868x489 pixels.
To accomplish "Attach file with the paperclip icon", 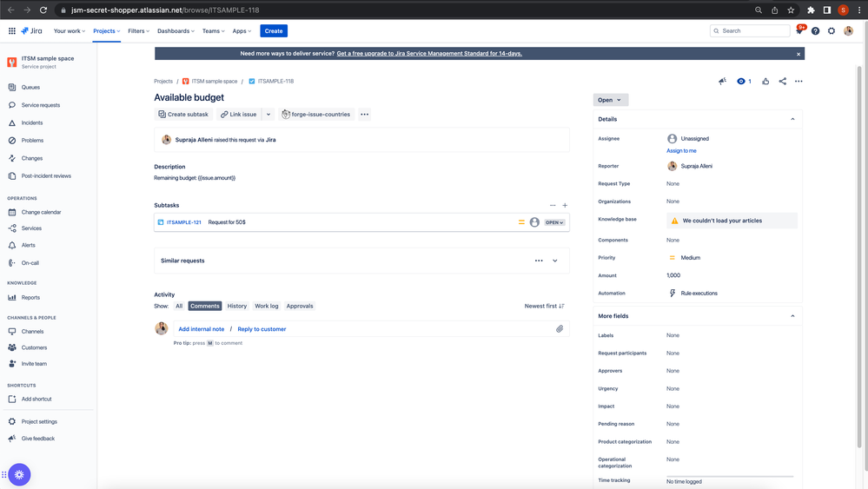I will 560,329.
